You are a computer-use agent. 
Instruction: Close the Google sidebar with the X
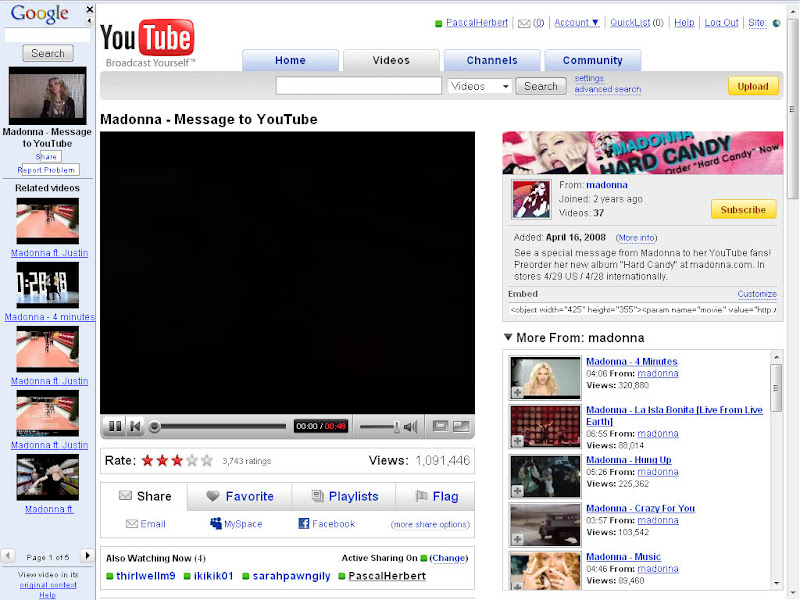pos(90,9)
